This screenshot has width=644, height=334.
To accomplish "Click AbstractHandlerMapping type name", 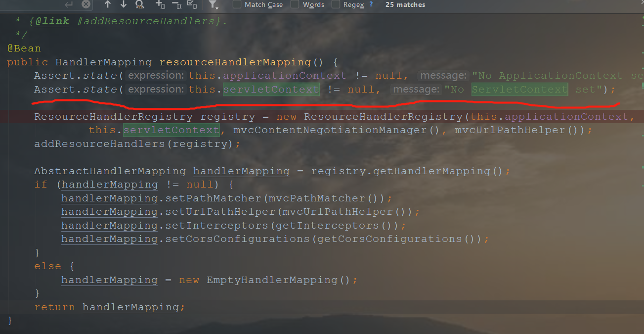I will 110,171.
